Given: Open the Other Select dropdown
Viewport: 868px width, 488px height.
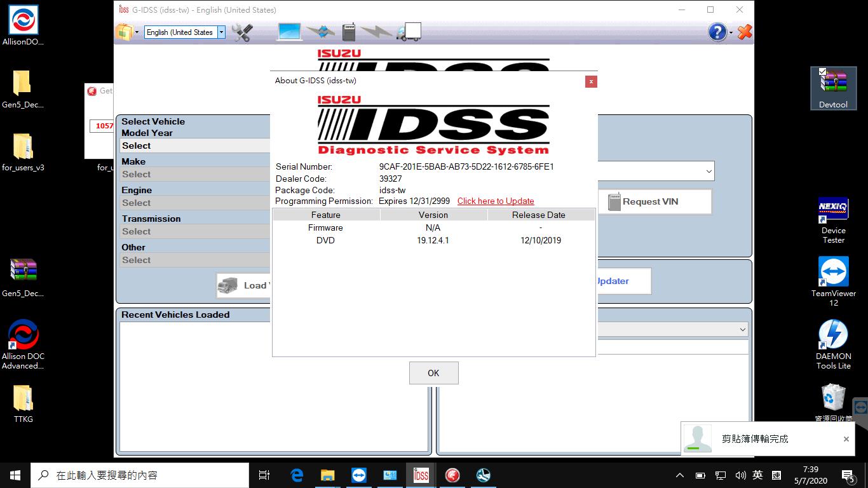Looking at the screenshot, I should (196, 260).
